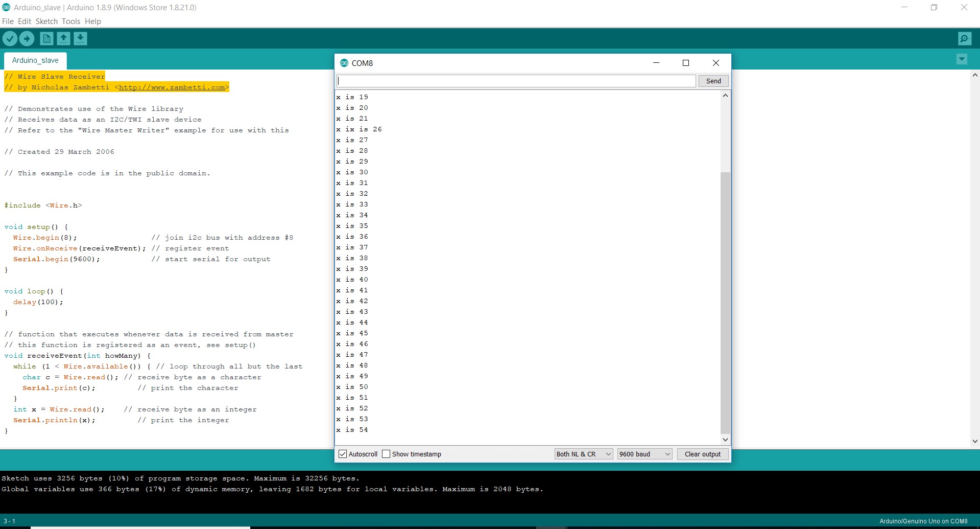The height and width of the screenshot is (529, 980).
Task: Open the Help menu
Action: [93, 21]
